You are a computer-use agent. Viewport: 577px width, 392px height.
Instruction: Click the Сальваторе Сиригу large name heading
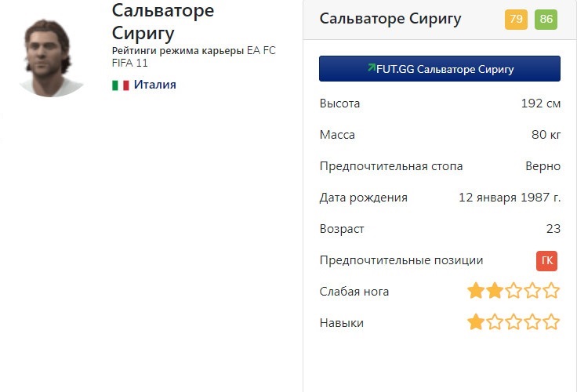[x=163, y=22]
